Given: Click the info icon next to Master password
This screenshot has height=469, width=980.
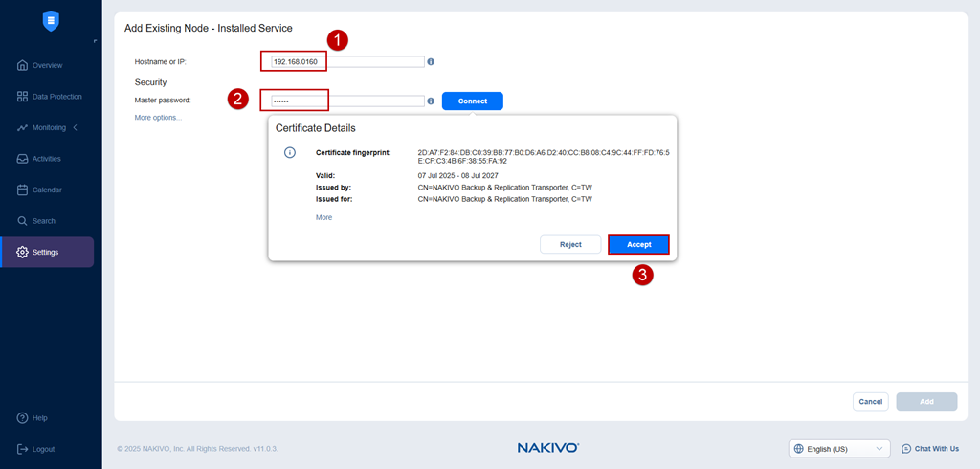Looking at the screenshot, I should 431,100.
